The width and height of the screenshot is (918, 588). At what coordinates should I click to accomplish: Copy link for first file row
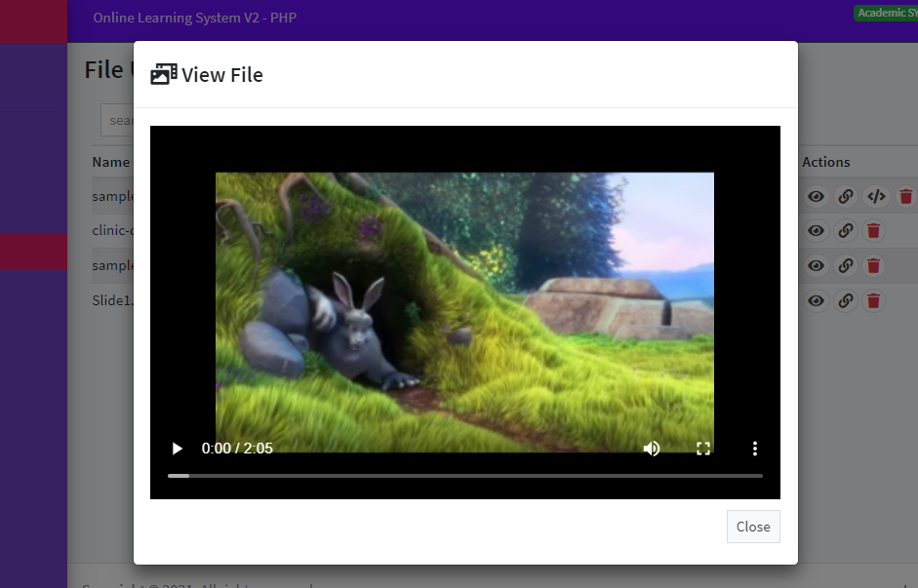tap(846, 196)
